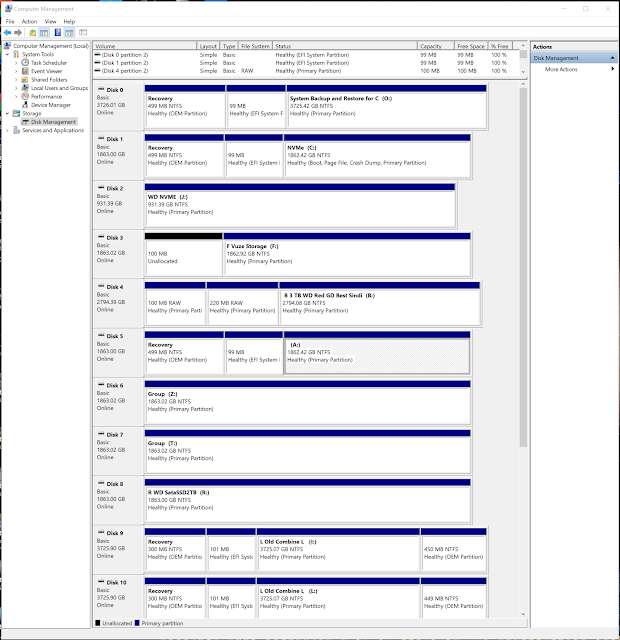Click the Local Users and Groups icon
This screenshot has width=620, height=640.
pos(25,88)
